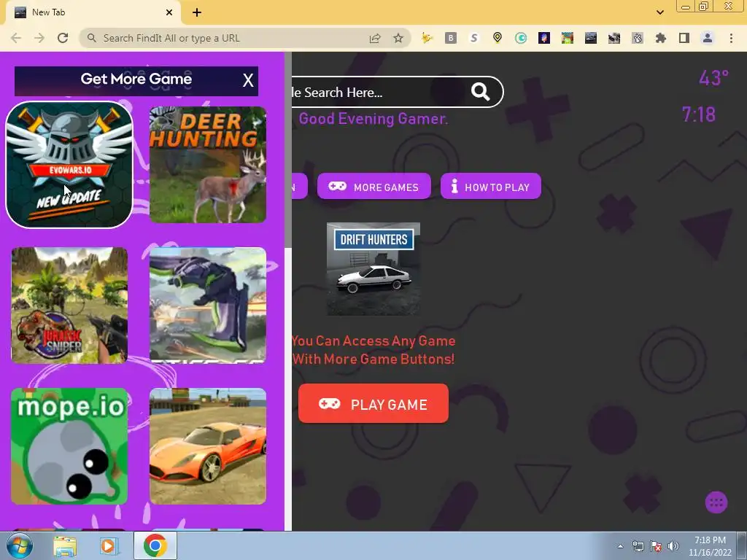Click the network tray icon

[x=638, y=546]
